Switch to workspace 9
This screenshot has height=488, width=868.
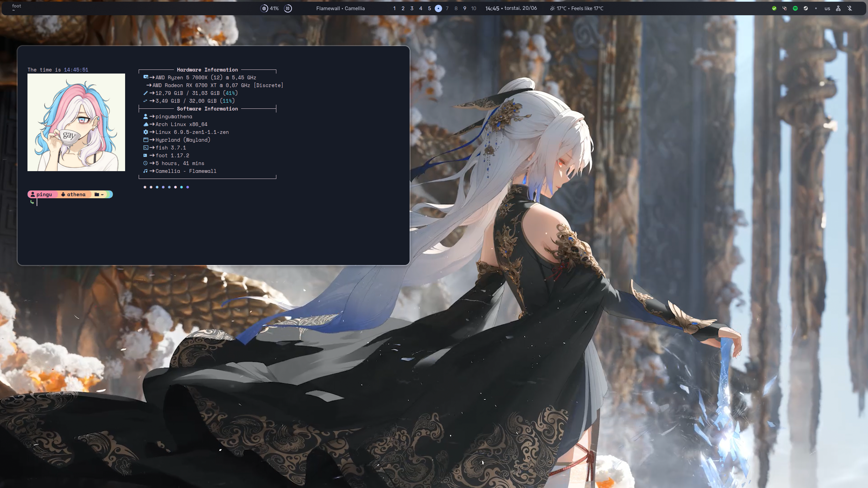point(465,8)
